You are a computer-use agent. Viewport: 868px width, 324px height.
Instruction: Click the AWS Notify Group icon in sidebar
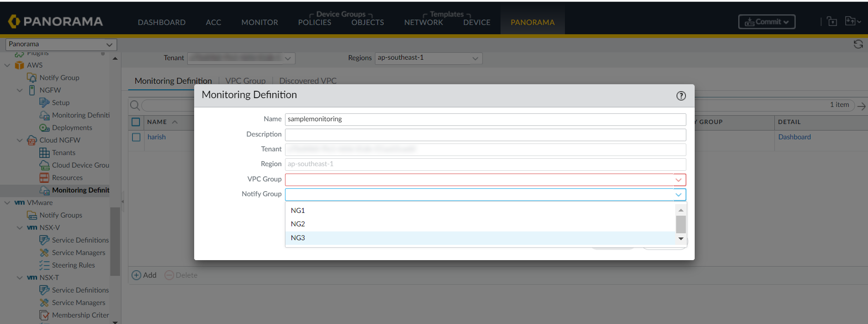pos(32,78)
